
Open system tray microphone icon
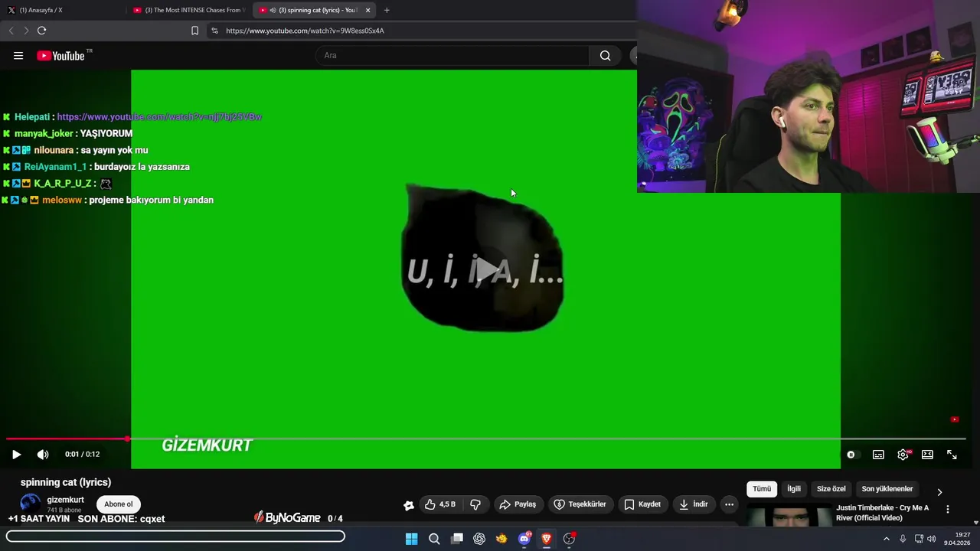(903, 539)
